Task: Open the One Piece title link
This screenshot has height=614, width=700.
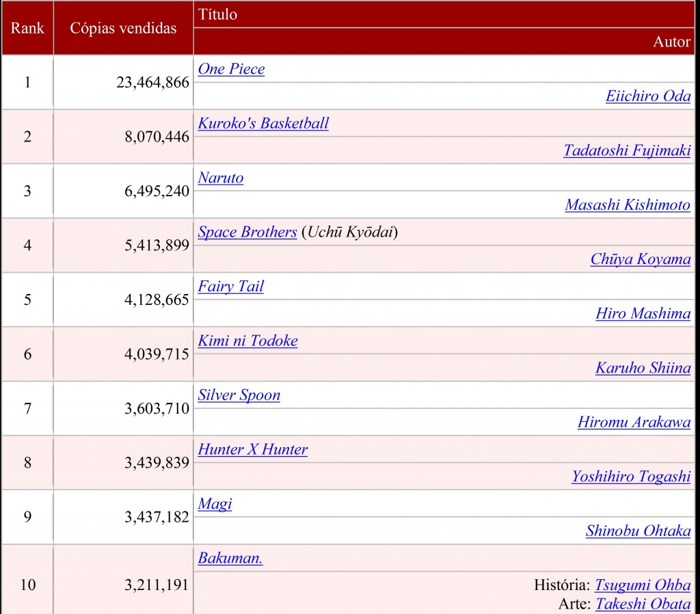Action: pos(231,68)
